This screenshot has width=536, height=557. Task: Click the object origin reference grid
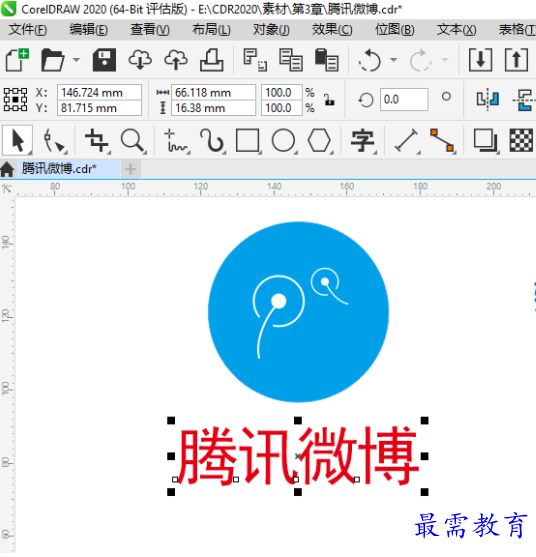coord(15,99)
